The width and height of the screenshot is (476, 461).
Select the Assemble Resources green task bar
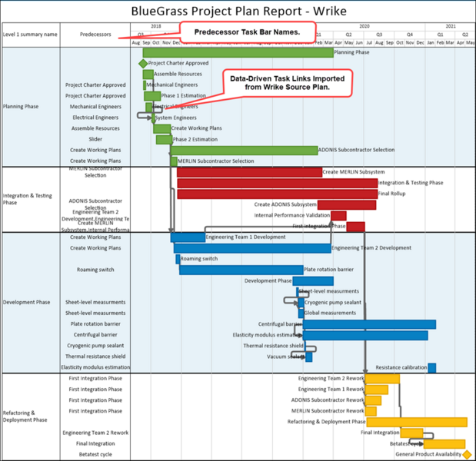(x=148, y=75)
